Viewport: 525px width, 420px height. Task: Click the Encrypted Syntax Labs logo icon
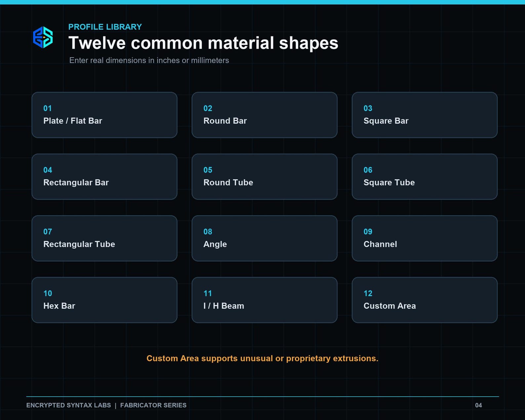point(43,37)
